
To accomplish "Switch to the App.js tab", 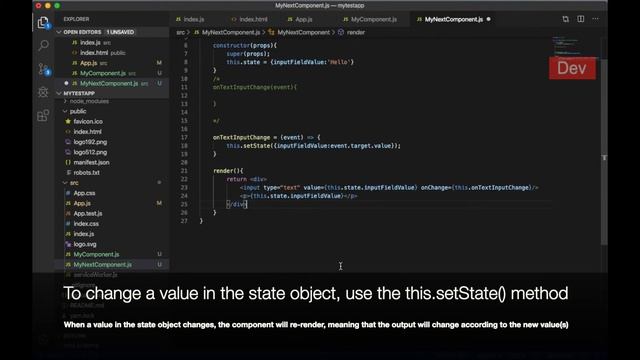I will 300,19.
